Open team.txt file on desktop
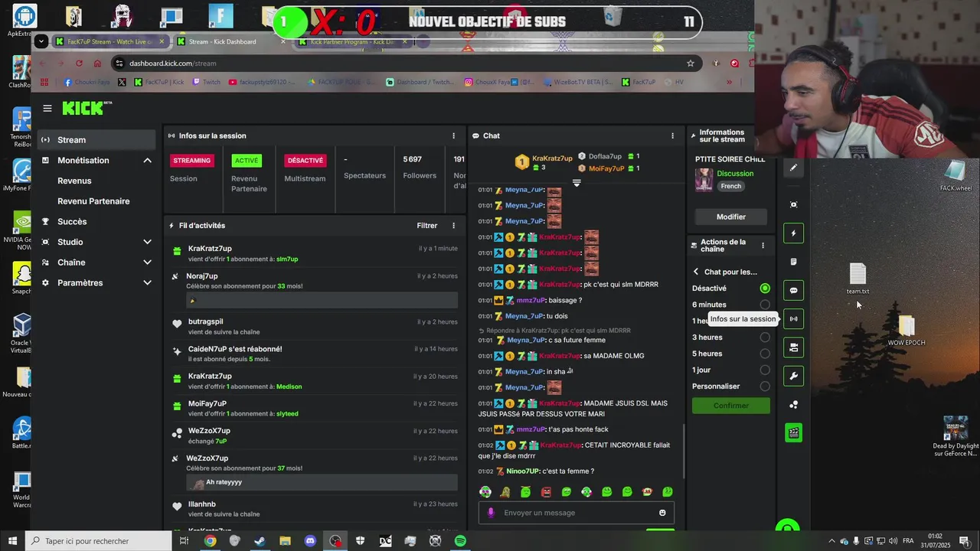 pos(857,279)
